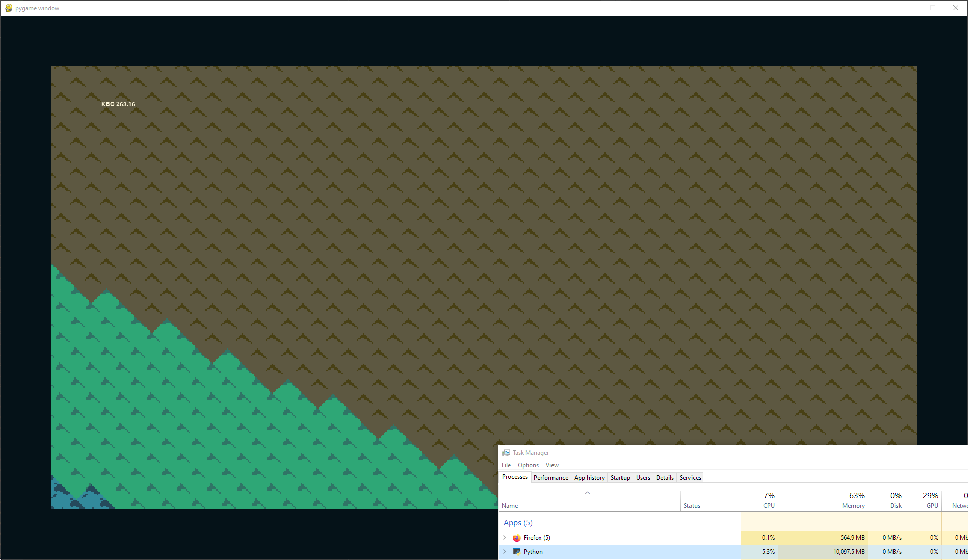Screen dimensions: 968x560
Task: Open the View menu
Action: [x=552, y=465]
